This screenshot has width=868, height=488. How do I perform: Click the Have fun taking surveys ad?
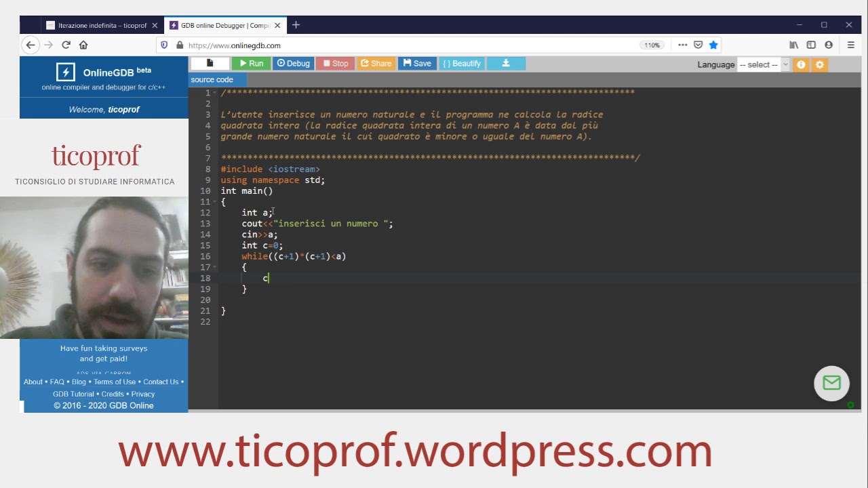coord(104,353)
